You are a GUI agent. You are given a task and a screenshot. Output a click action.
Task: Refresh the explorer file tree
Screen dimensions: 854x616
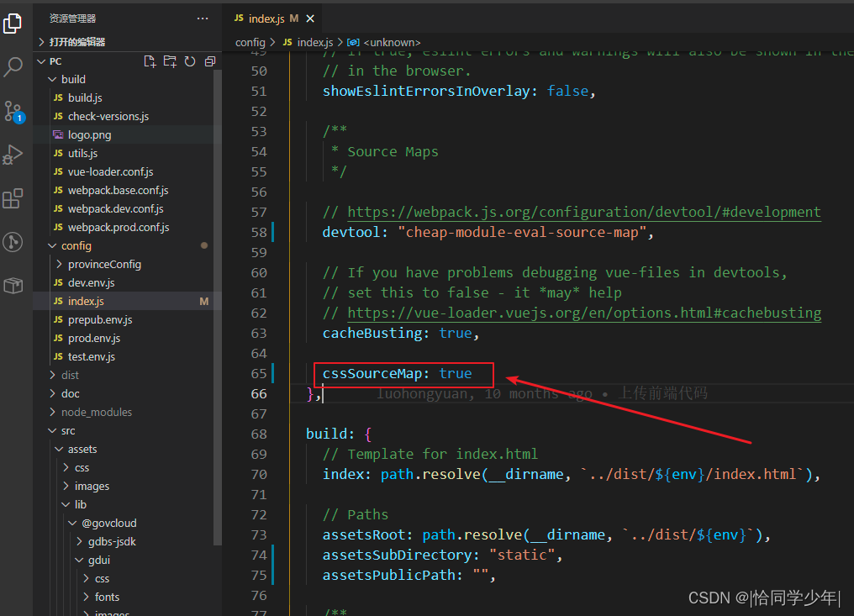189,61
